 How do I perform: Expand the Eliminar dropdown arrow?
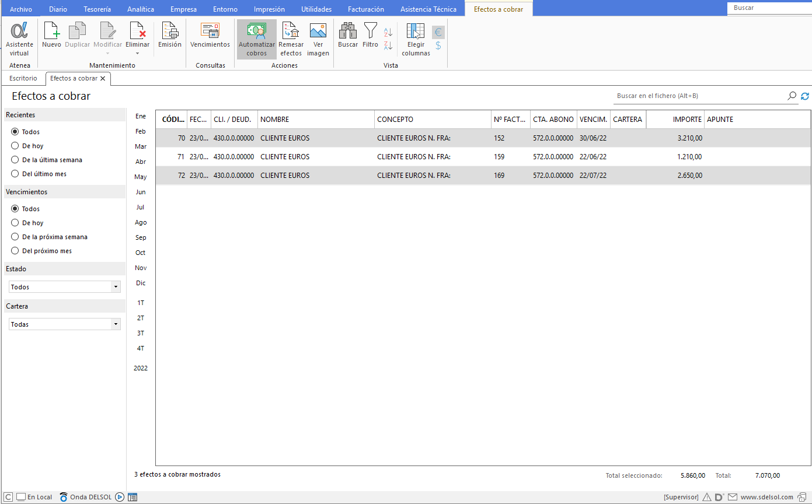point(137,53)
